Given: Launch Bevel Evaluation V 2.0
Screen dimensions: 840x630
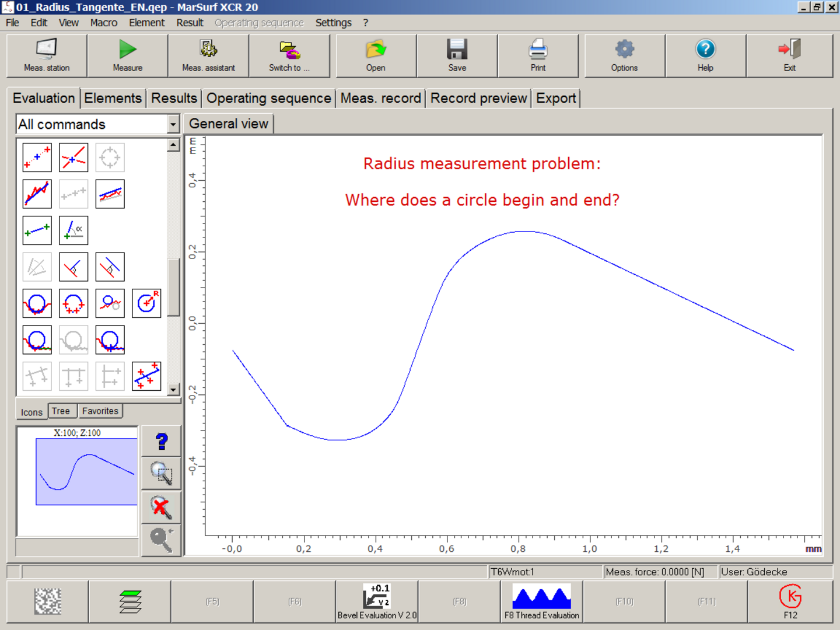Looking at the screenshot, I should point(377,601).
